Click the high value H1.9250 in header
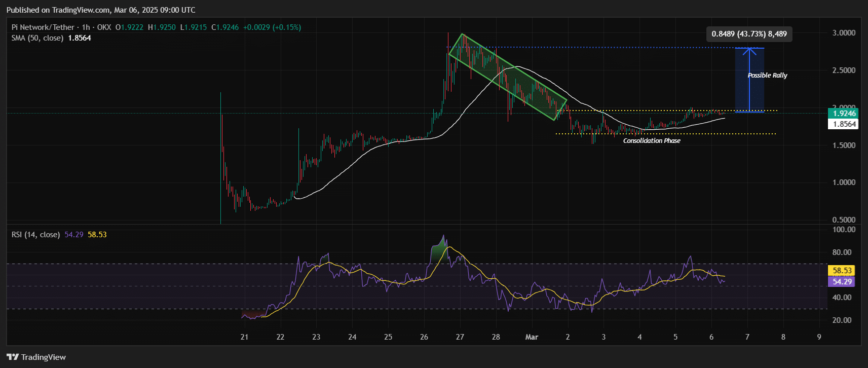Image resolution: width=868 pixels, height=368 pixels. (x=162, y=27)
